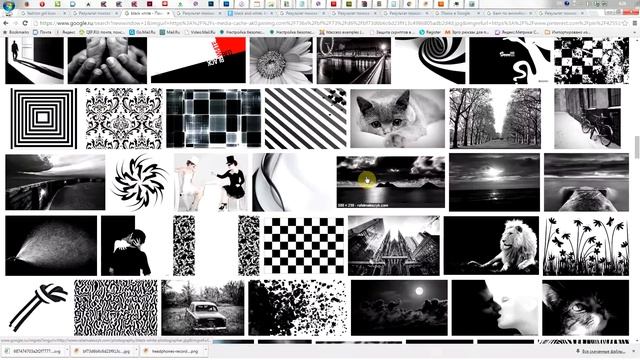Focus the Google URL address bar
640x360 pixels.
[x=331, y=23]
